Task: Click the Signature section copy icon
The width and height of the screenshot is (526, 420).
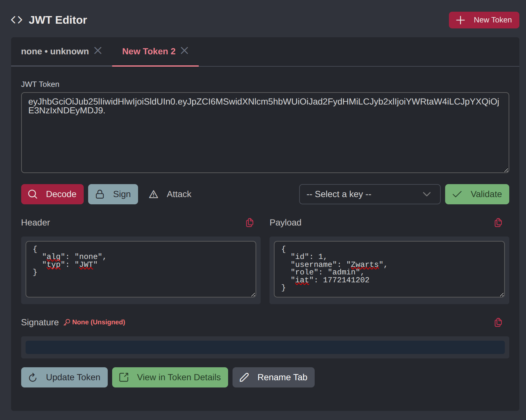Action: [x=498, y=322]
